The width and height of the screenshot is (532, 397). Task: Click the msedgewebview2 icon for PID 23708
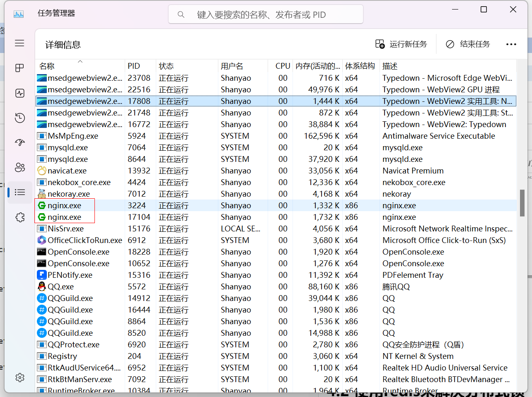tap(41, 78)
